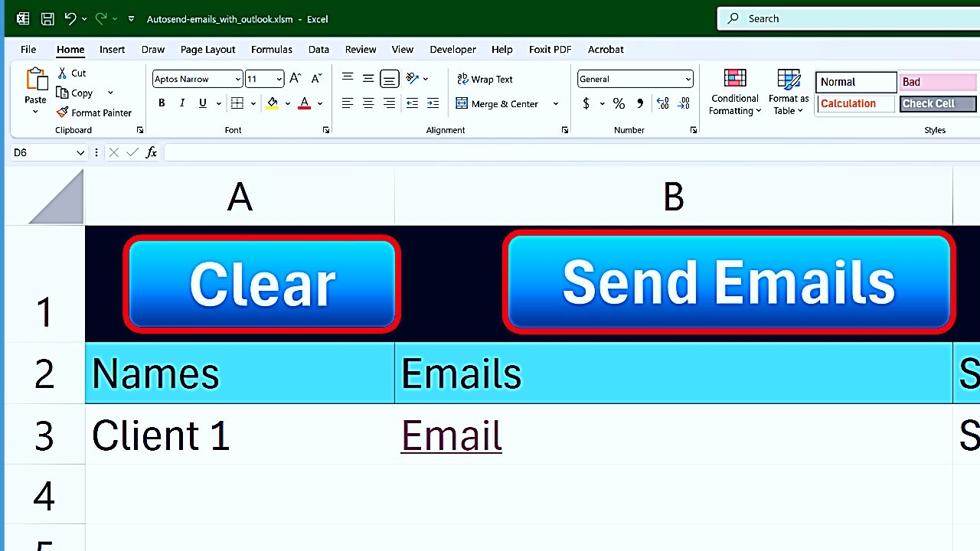Apply the Bad cell style
This screenshot has height=551, width=980.
point(938,82)
